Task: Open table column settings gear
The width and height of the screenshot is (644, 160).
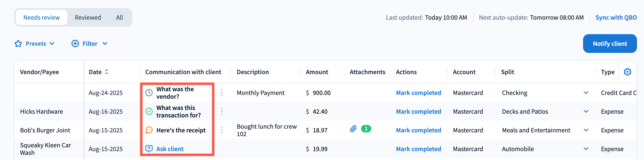Action: point(627,72)
